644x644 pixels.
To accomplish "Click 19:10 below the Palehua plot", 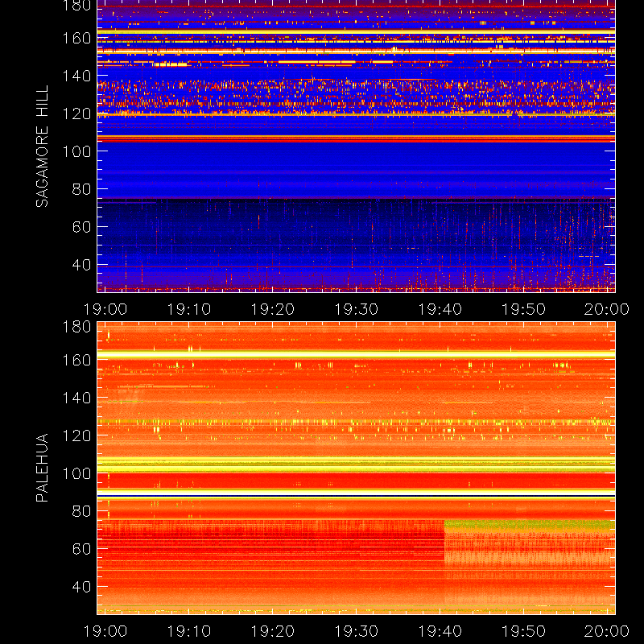I will (x=189, y=631).
